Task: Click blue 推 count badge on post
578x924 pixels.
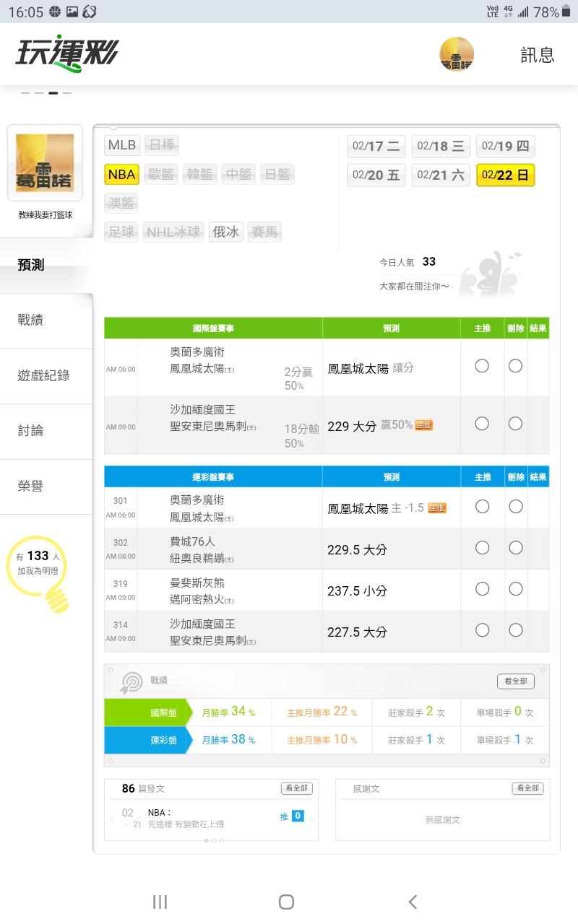Action: [298, 816]
